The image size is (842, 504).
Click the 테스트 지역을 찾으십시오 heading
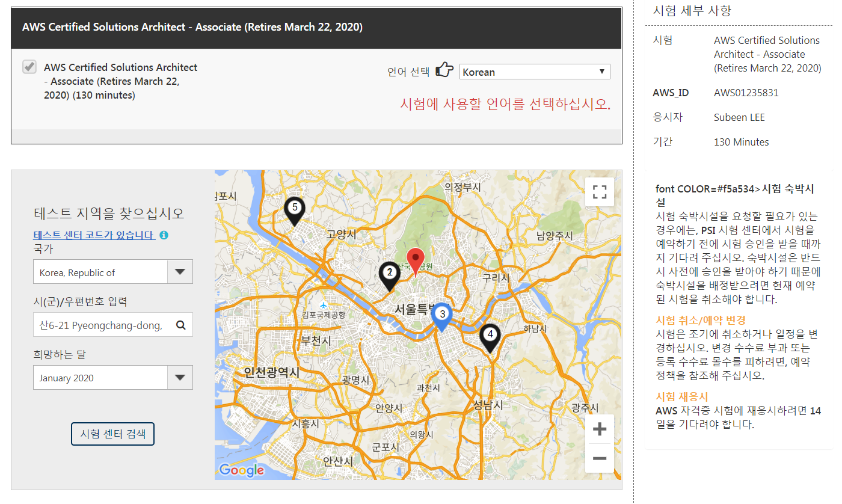point(109,214)
